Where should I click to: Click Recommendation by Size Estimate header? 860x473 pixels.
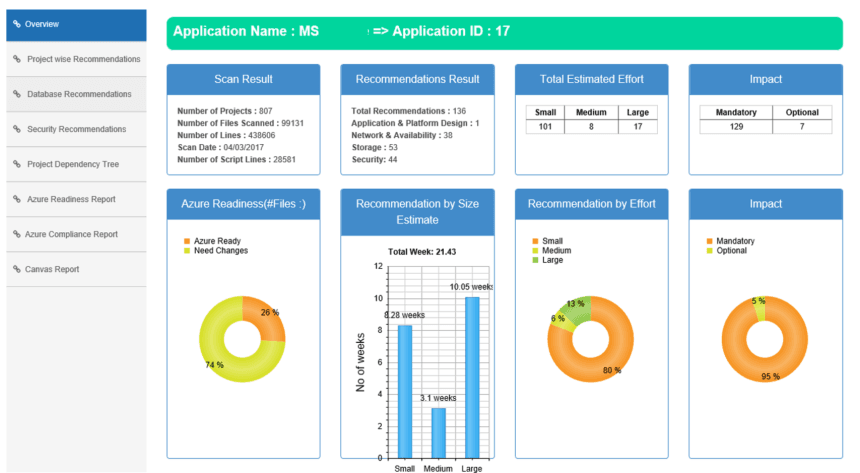click(x=417, y=212)
